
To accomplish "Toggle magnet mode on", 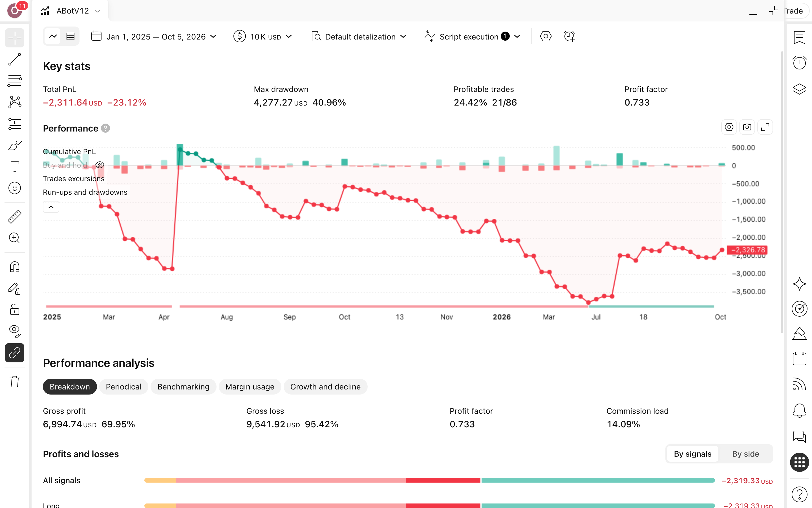I will [x=15, y=267].
